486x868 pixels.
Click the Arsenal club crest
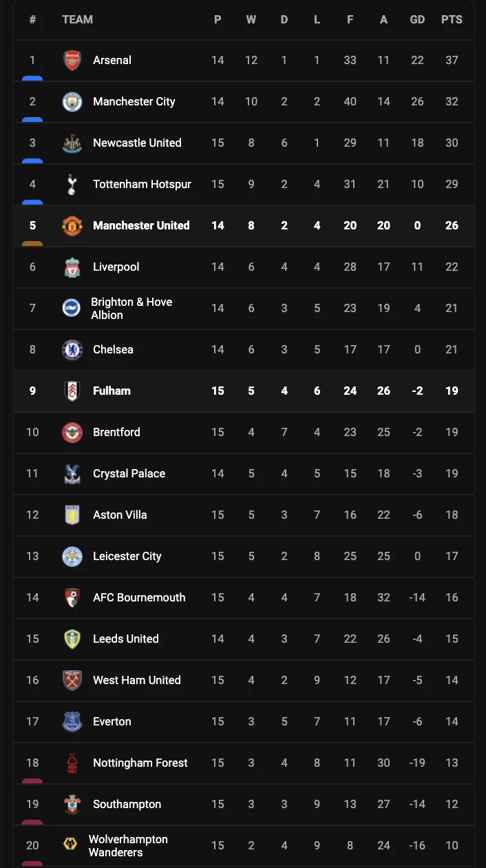(72, 60)
